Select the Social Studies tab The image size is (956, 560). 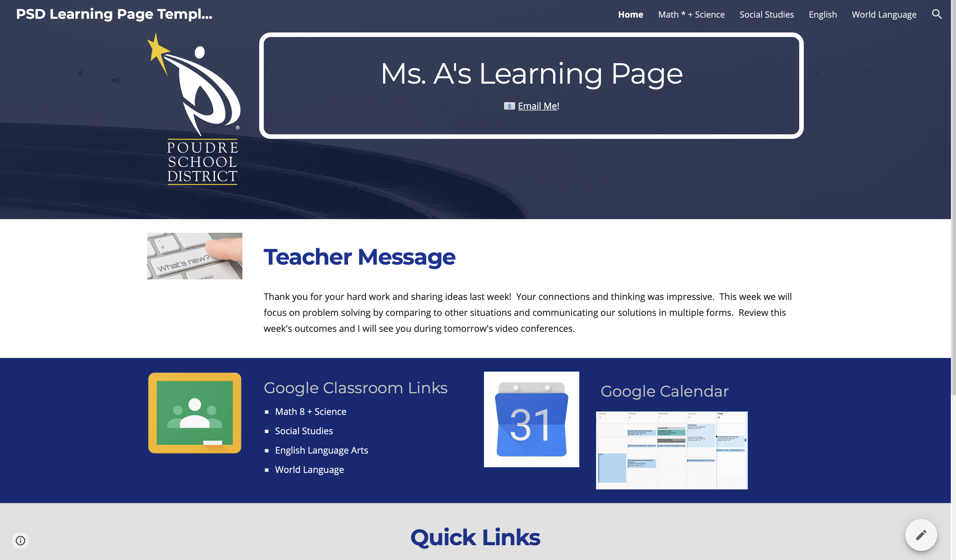(767, 14)
